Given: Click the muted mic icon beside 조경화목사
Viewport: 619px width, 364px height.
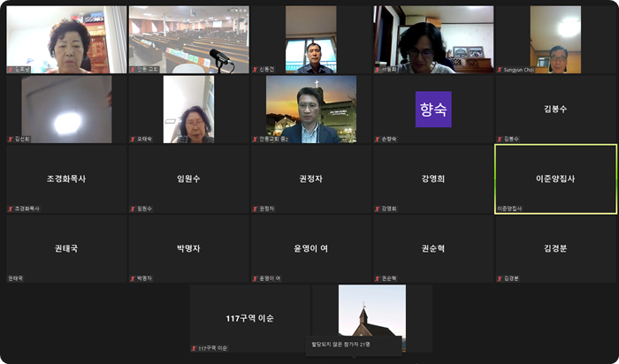Looking at the screenshot, I should coord(11,209).
